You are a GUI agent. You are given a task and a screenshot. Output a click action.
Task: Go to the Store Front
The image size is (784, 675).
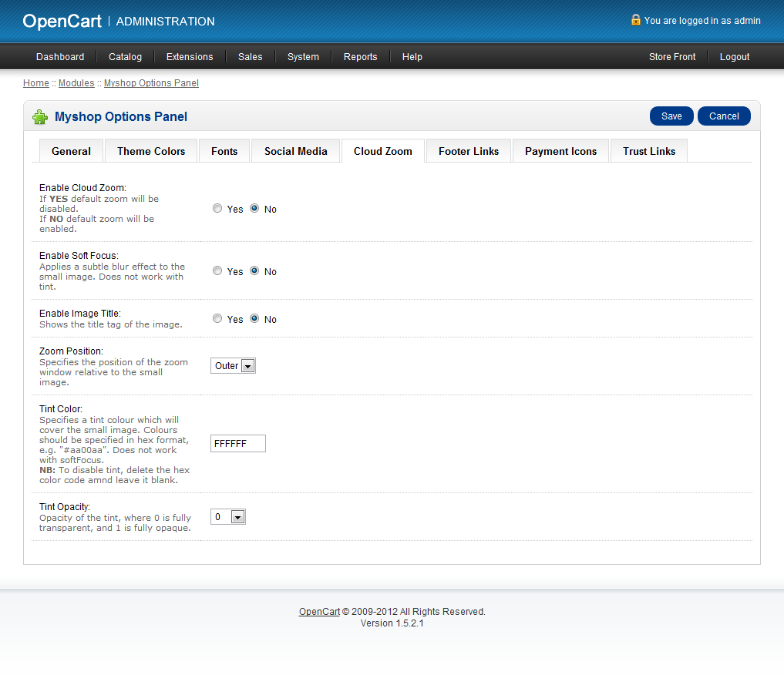[672, 57]
